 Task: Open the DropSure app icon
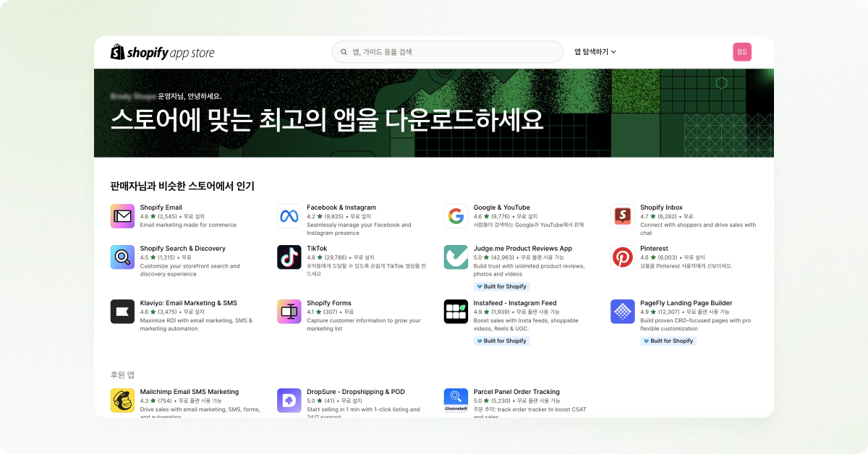pos(289,401)
